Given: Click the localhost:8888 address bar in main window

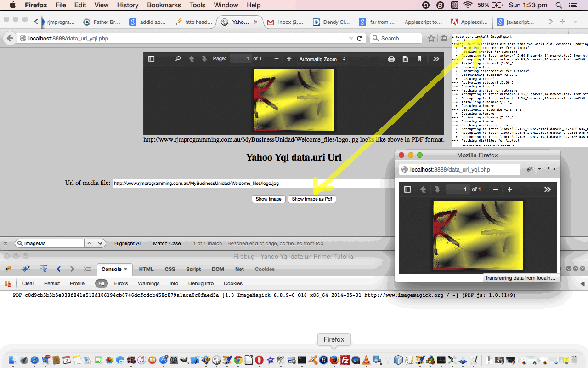Looking at the screenshot, I should [184, 39].
